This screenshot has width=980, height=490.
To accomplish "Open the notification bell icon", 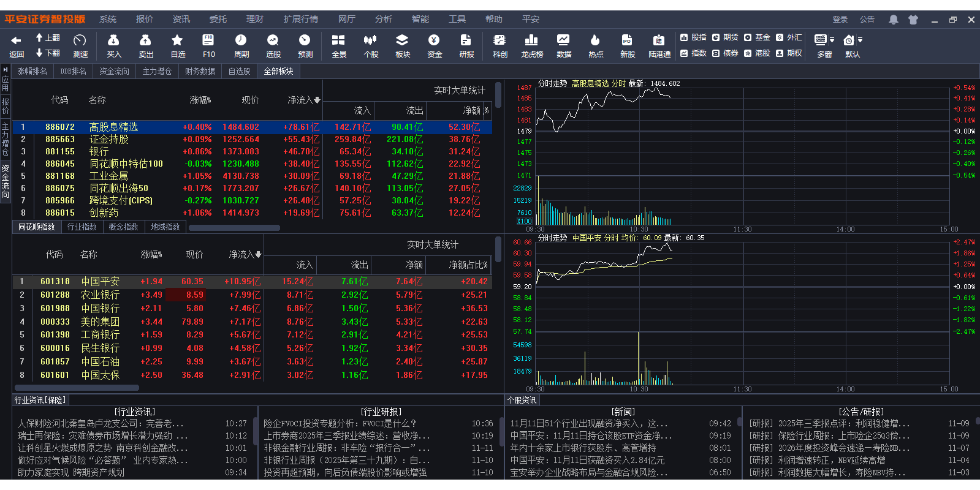I will [894, 20].
